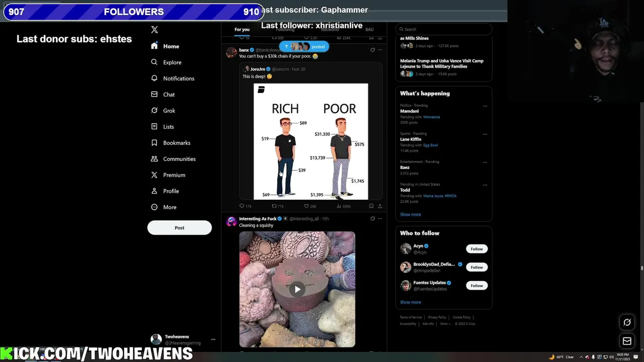Open the RICH vs POOR image in quoted post
Viewport: 644px width, 362px height.
click(x=311, y=141)
